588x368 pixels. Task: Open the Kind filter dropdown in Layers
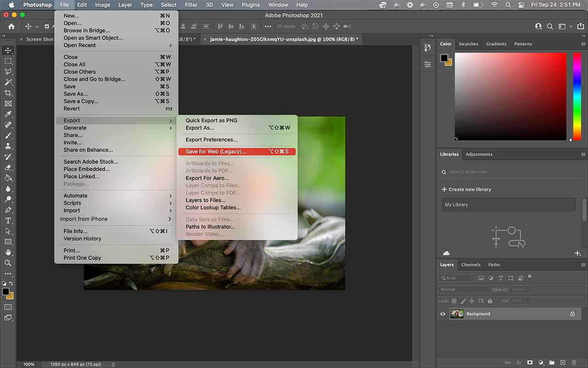pyautogui.click(x=456, y=278)
